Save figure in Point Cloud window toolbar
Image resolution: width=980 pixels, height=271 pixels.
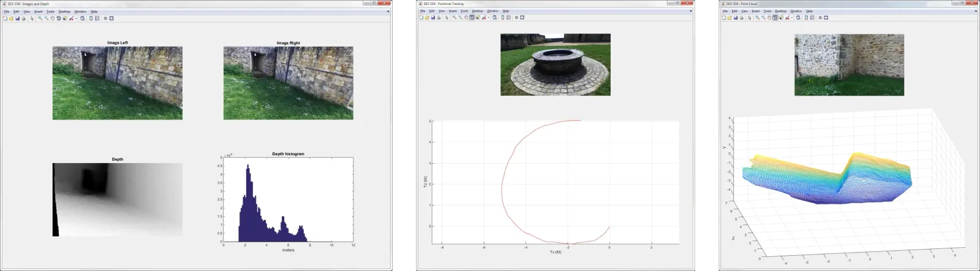coord(736,18)
